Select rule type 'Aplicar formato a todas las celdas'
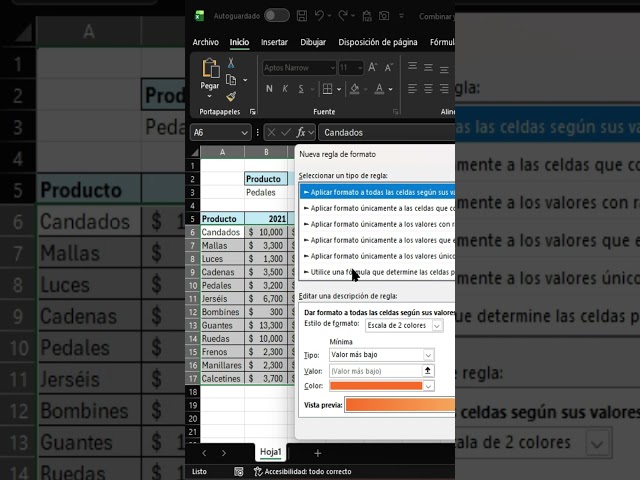640x480 pixels. (x=378, y=192)
